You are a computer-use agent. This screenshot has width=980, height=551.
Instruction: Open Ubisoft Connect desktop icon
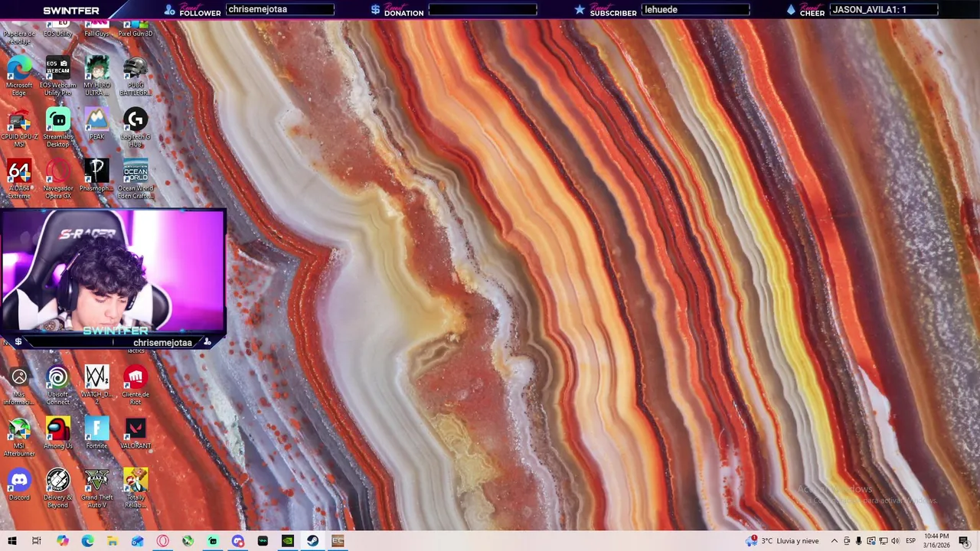click(x=58, y=385)
